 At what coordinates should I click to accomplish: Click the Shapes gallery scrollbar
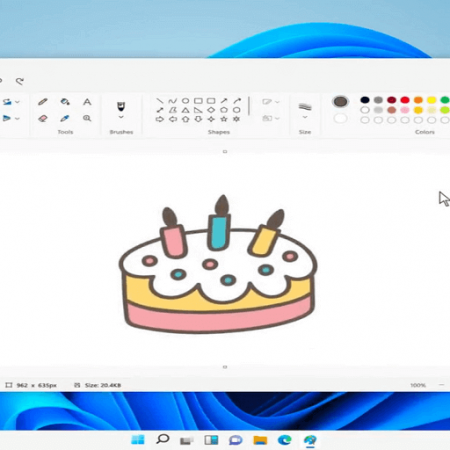click(249, 106)
